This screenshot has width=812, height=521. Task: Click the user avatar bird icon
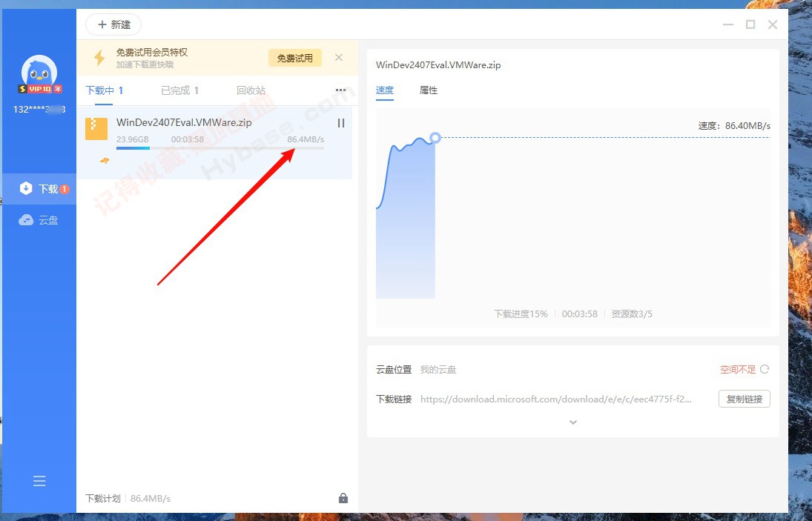coord(39,71)
